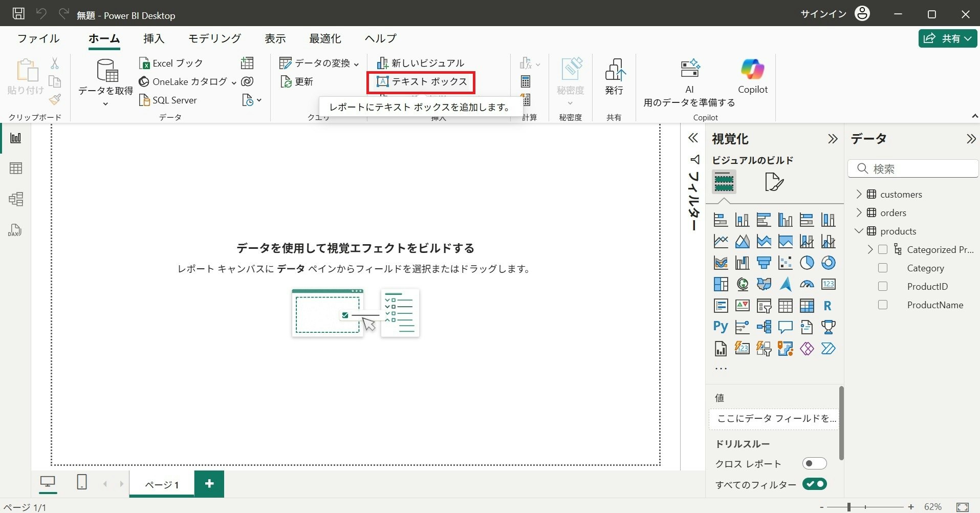This screenshot has height=513, width=980.
Task: Check the Category field checkbox
Action: coord(883,268)
